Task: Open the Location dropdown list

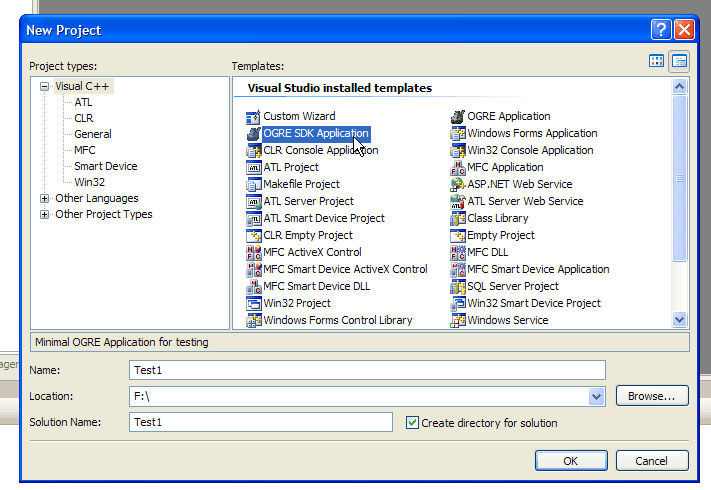Action: coord(596,397)
